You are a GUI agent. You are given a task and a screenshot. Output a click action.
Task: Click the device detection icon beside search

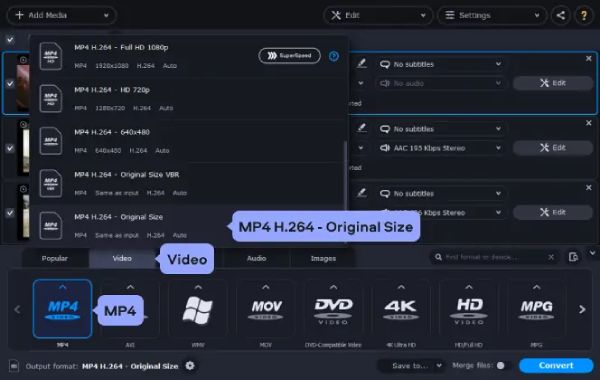(573, 257)
